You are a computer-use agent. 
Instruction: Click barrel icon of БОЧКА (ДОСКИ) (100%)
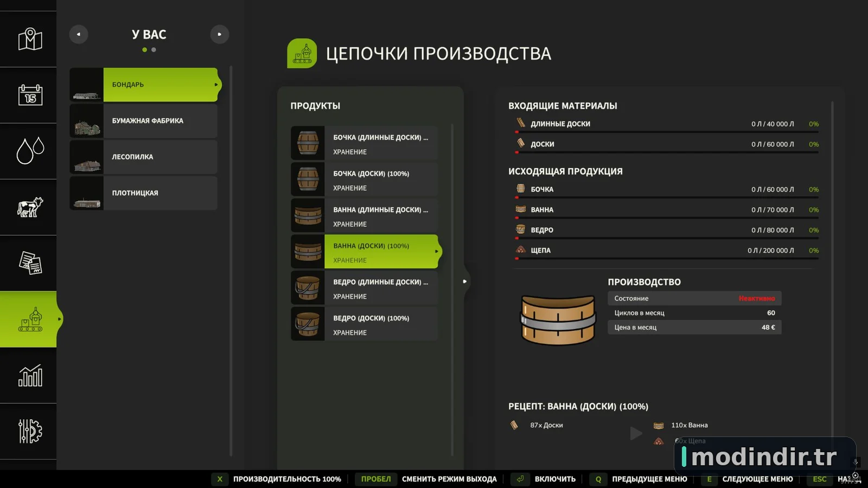click(308, 179)
